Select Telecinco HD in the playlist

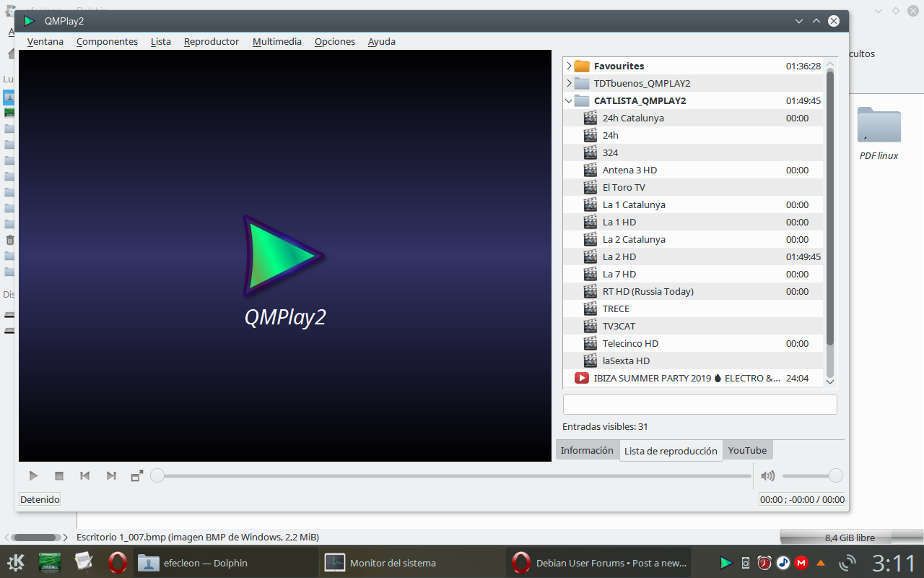pyautogui.click(x=693, y=343)
